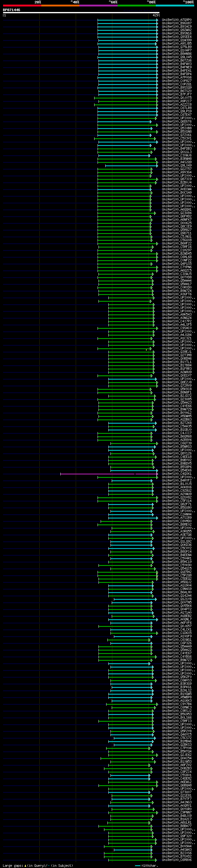This screenshot has height=868, width=197.
Task: Select hit label UniRef100_Q7ZX61
Action: pos(176,135)
